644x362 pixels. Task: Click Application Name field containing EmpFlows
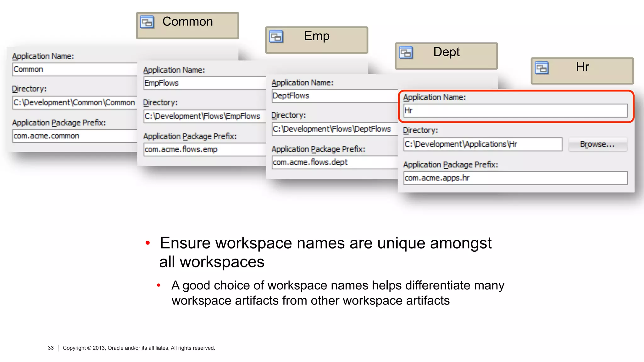click(x=205, y=83)
